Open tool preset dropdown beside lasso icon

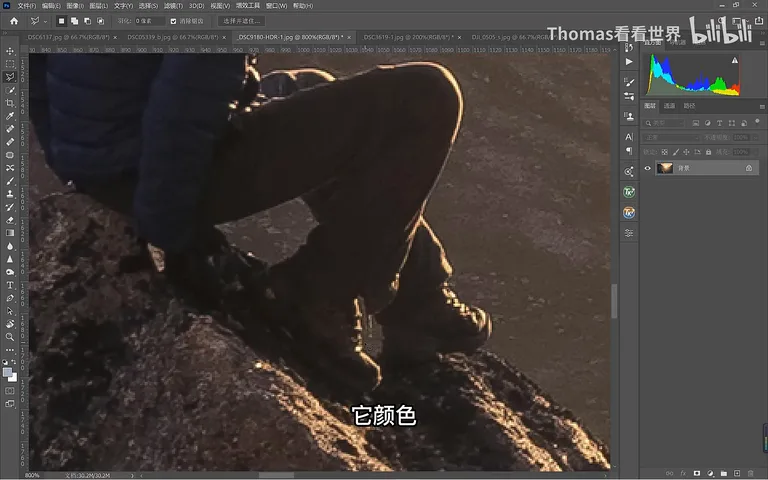[x=45, y=21]
